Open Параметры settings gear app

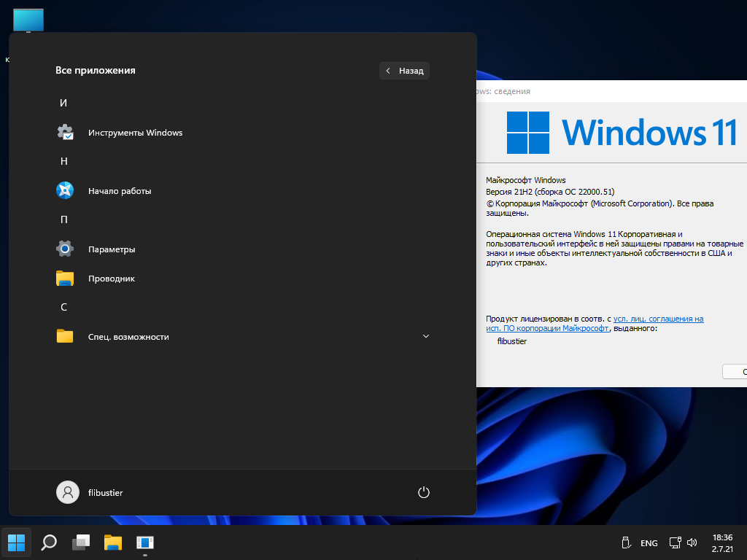pyautogui.click(x=112, y=249)
